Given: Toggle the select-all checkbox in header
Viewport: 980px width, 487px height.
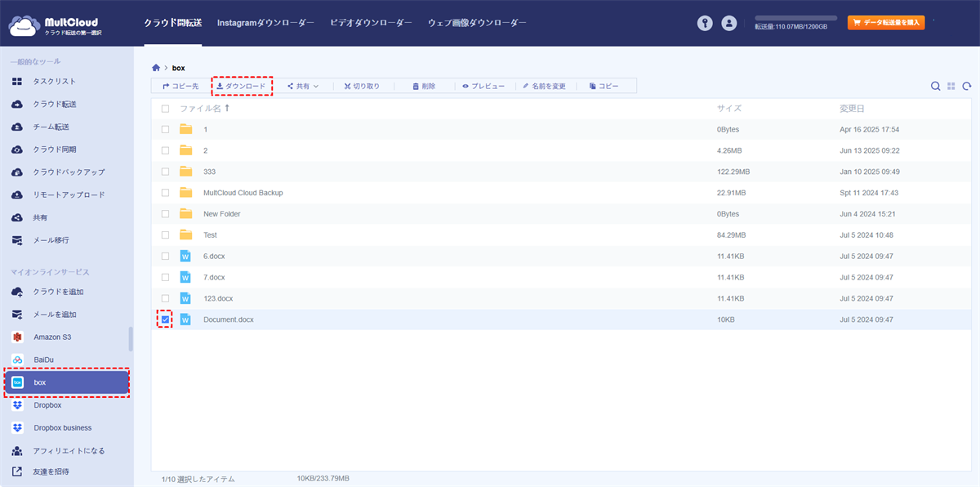Looking at the screenshot, I should point(166,109).
